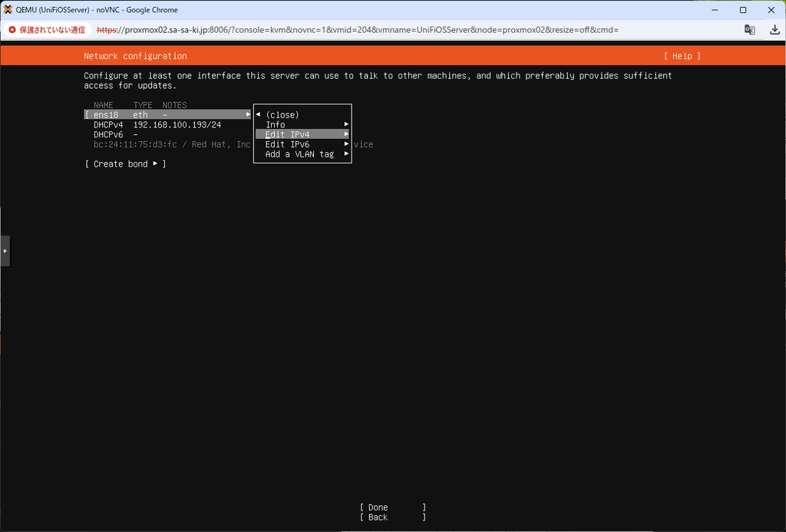Click the arrow beside Add a VLAN tag
The height and width of the screenshot is (532, 786).
(x=346, y=154)
